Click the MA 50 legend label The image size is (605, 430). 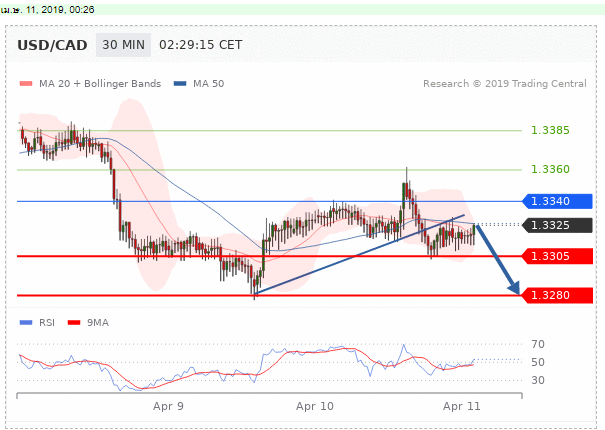[208, 83]
